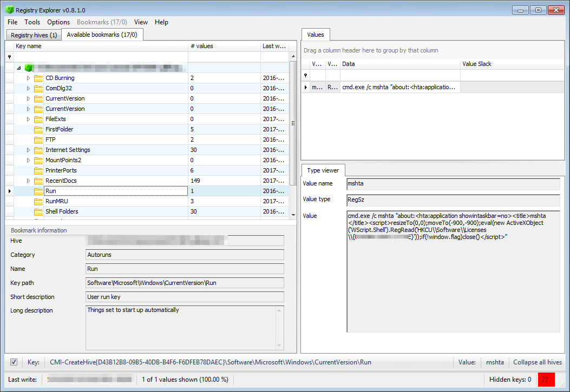
Task: Click the Shell Folders folder icon
Action: click(38, 211)
